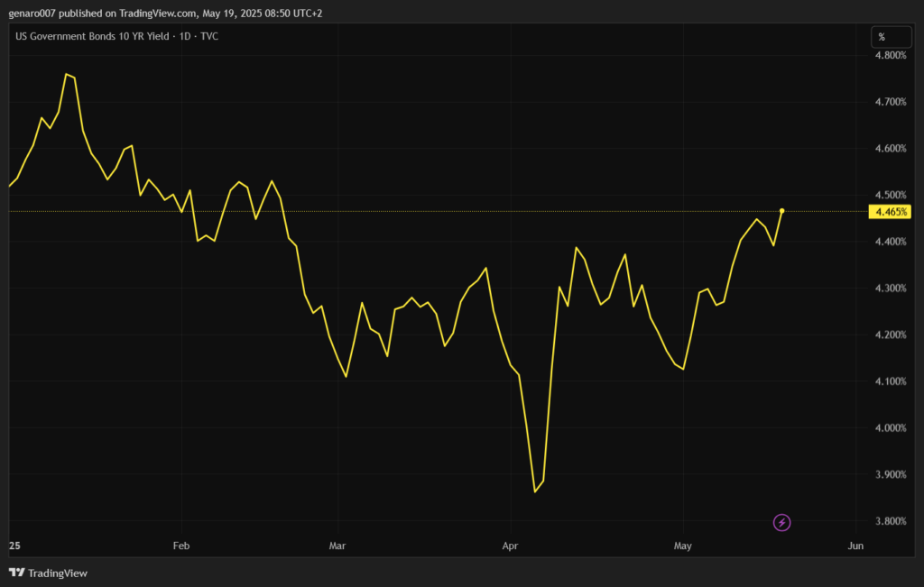The image size is (924, 587).
Task: Select the Jun label on time axis
Action: pyautogui.click(x=855, y=546)
